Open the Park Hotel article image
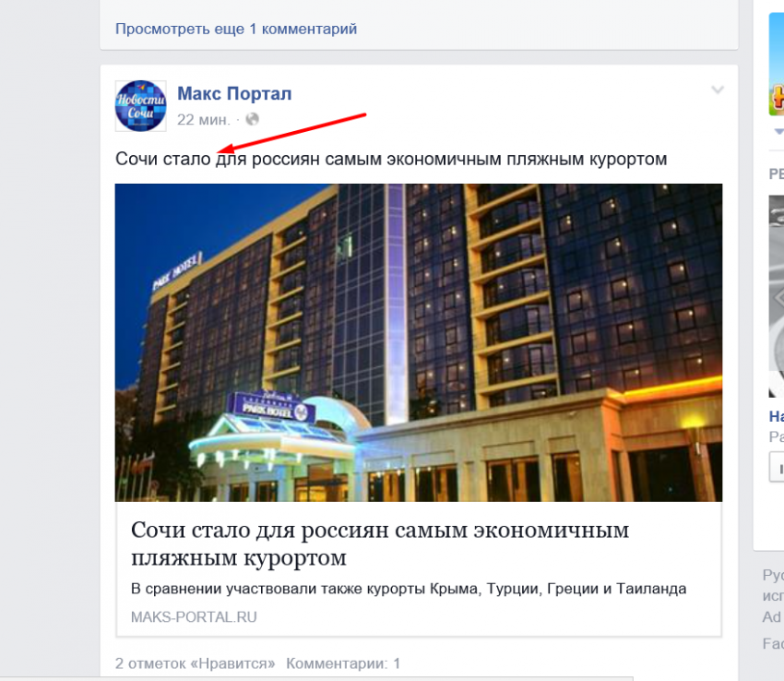Viewport: 784px width, 681px height. coord(419,342)
